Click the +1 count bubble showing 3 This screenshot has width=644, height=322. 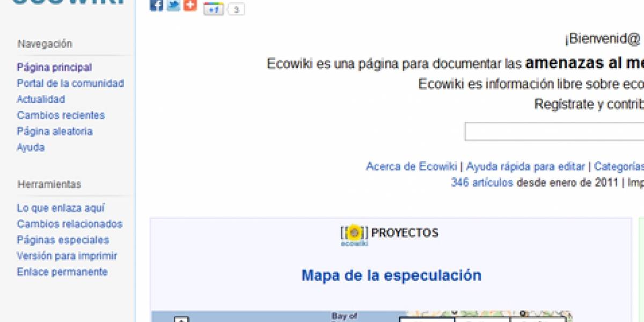click(x=236, y=9)
